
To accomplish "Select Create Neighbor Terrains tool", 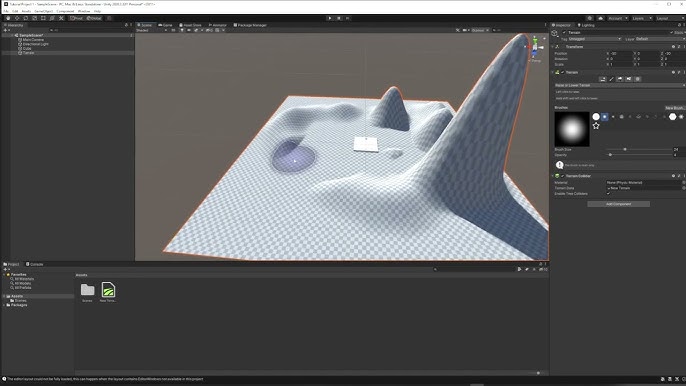I will [x=603, y=79].
